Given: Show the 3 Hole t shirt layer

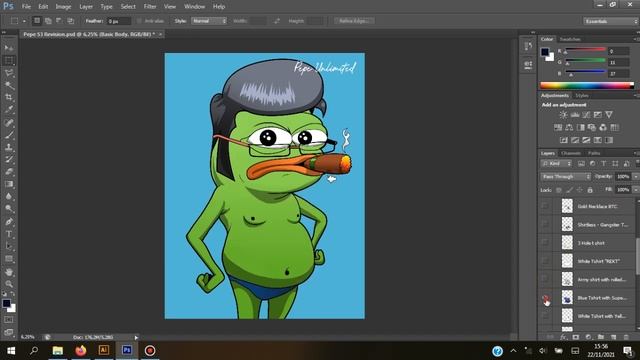Looking at the screenshot, I should coord(546,243).
